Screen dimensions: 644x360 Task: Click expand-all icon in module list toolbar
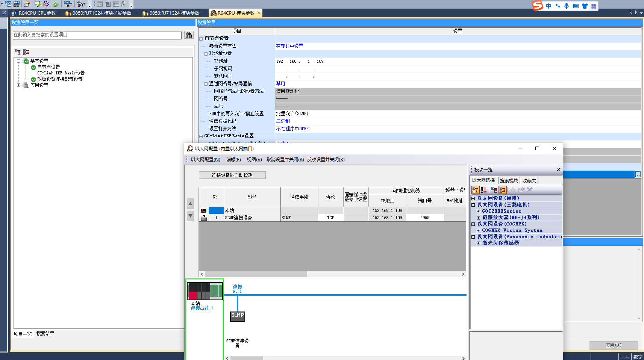click(494, 190)
